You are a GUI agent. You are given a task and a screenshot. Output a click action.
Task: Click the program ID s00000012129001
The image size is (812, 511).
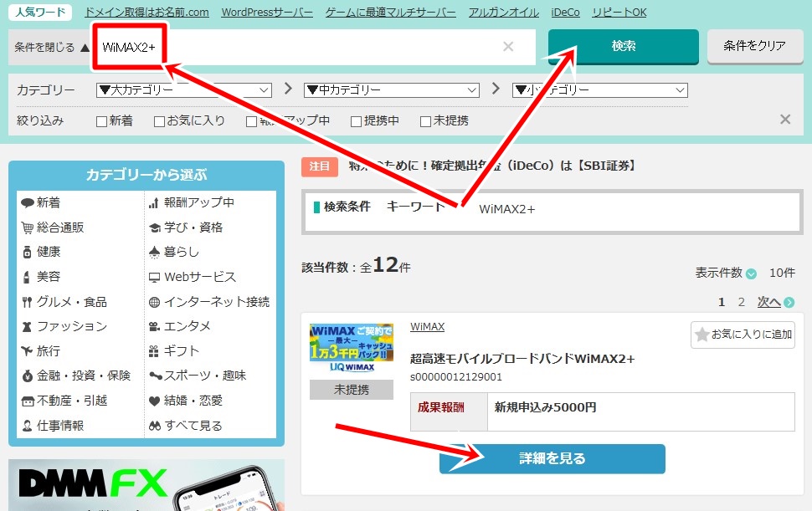456,377
